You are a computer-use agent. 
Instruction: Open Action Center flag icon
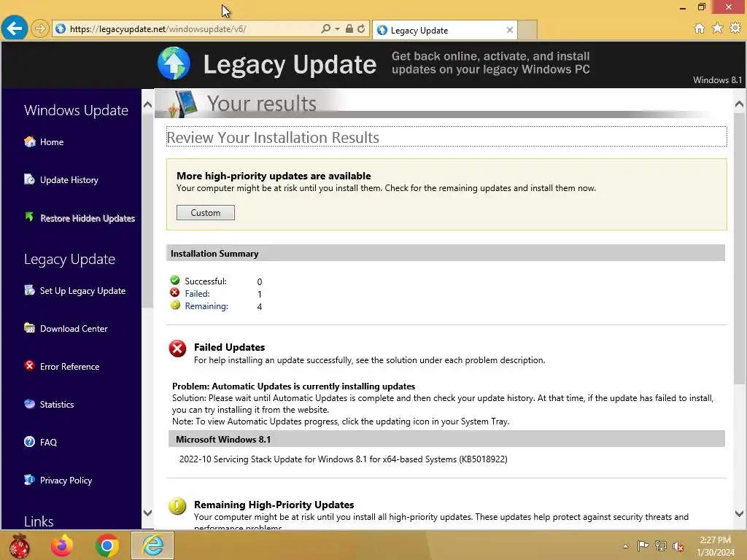643,546
